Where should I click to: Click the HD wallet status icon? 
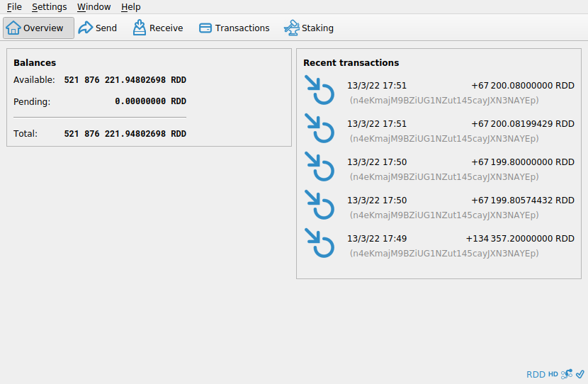[x=553, y=374]
